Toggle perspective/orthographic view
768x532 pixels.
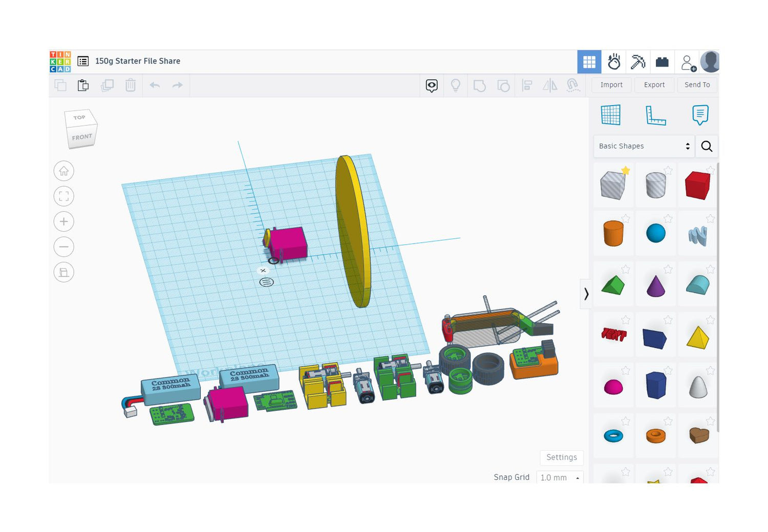64,272
